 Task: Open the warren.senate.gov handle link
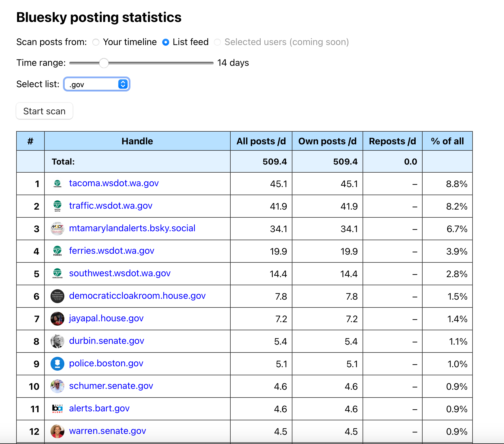[107, 431]
